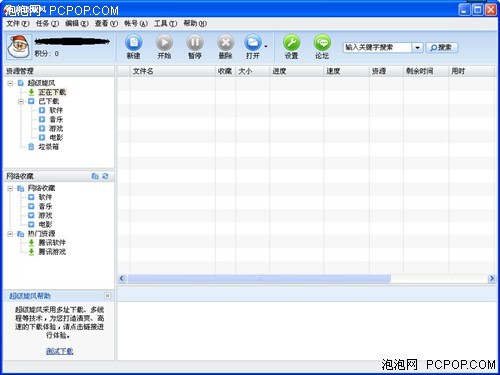
Task: Close the 超级旋风帮助 panel
Action: click(x=107, y=296)
